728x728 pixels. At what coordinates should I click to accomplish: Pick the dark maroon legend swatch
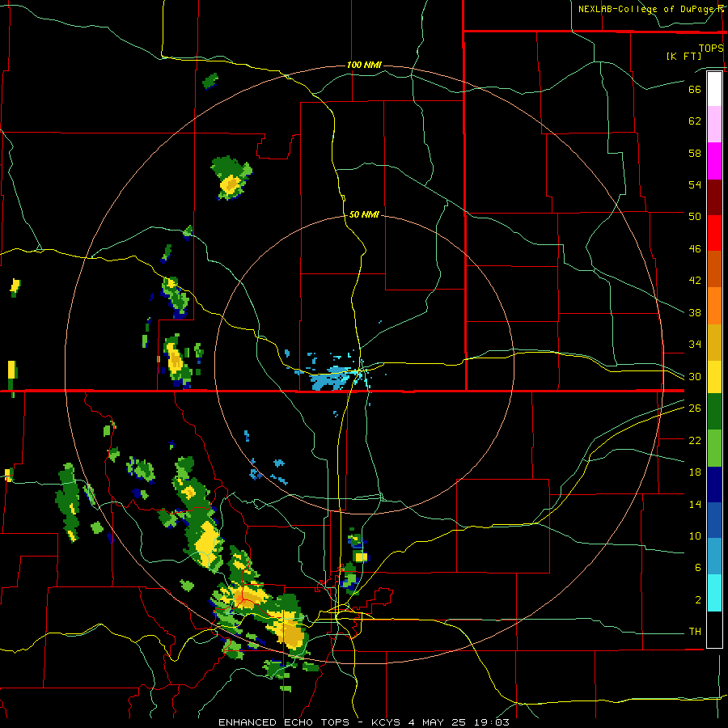(714, 197)
